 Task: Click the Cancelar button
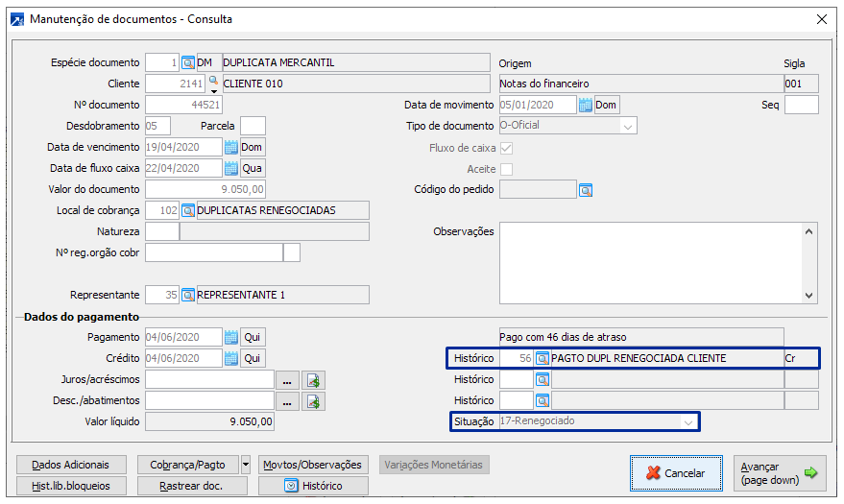tap(675, 472)
